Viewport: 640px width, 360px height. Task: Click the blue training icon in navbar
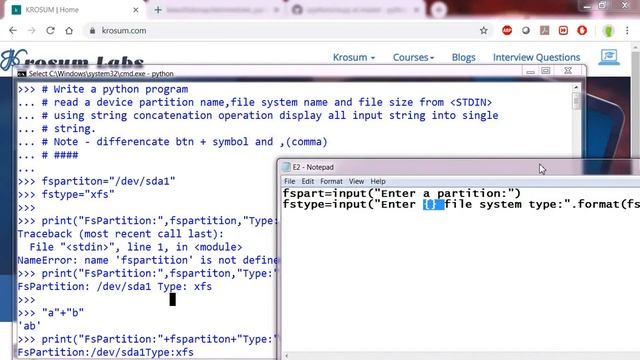click(609, 57)
